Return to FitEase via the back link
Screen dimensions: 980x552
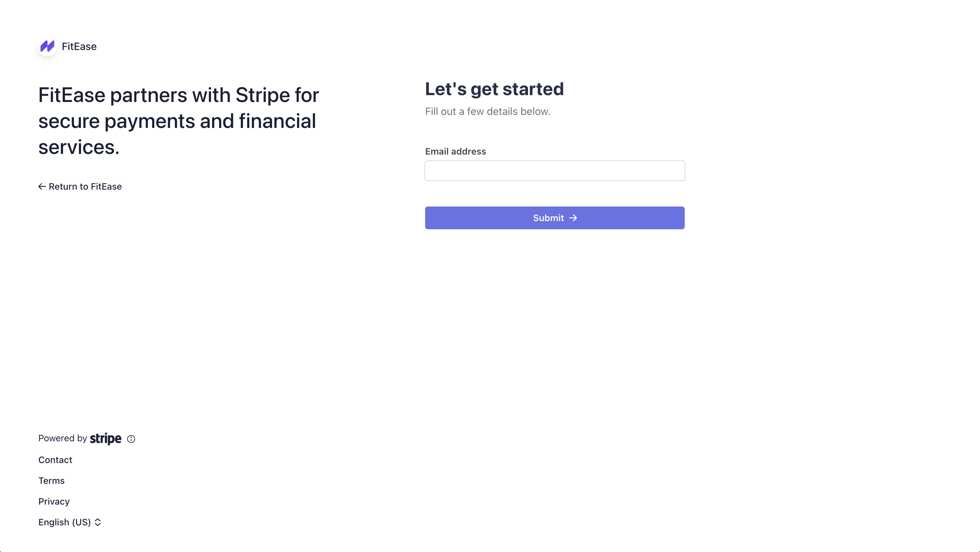(80, 186)
